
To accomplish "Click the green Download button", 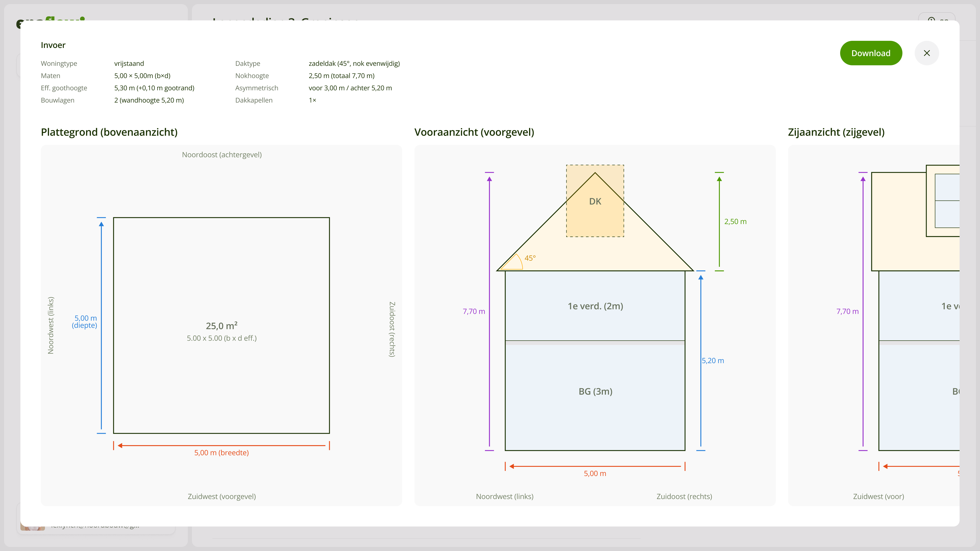I will point(871,53).
